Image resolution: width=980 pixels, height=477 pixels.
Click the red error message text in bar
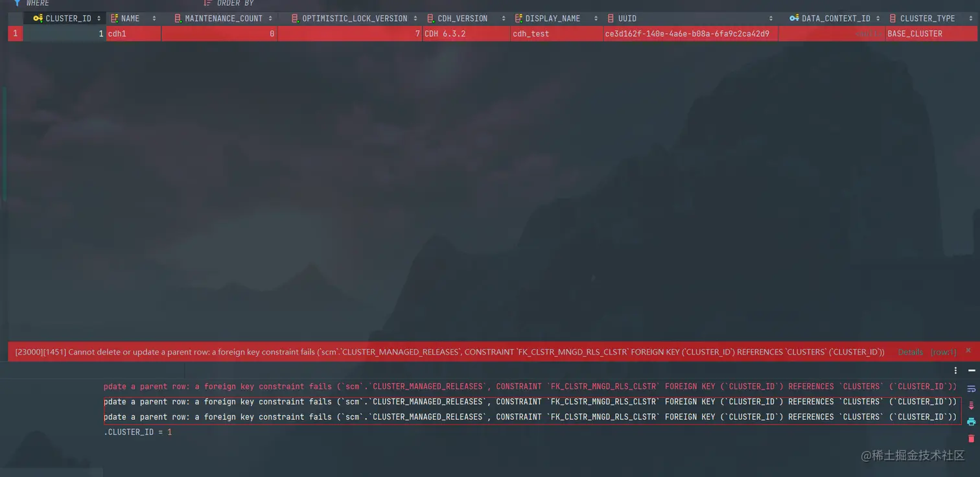(450, 352)
